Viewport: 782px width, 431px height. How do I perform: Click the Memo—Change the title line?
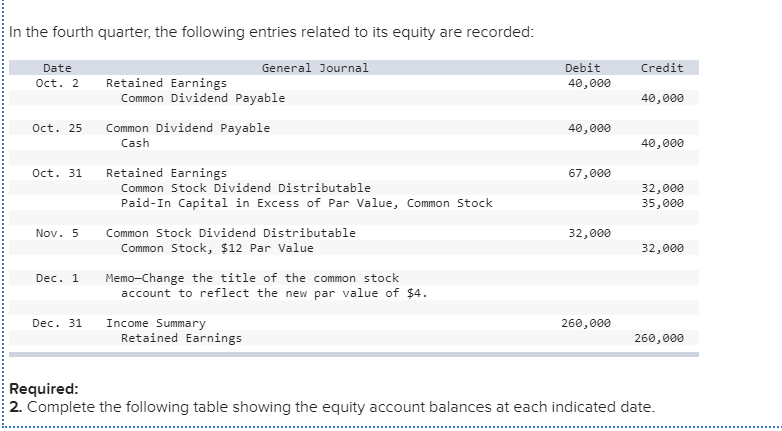(x=252, y=278)
